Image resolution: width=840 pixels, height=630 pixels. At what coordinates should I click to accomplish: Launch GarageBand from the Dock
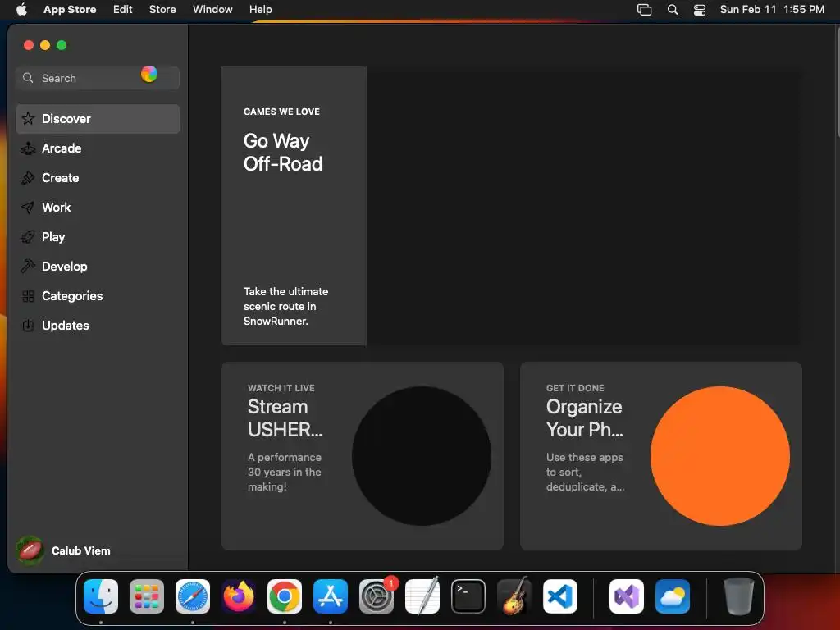(x=514, y=596)
